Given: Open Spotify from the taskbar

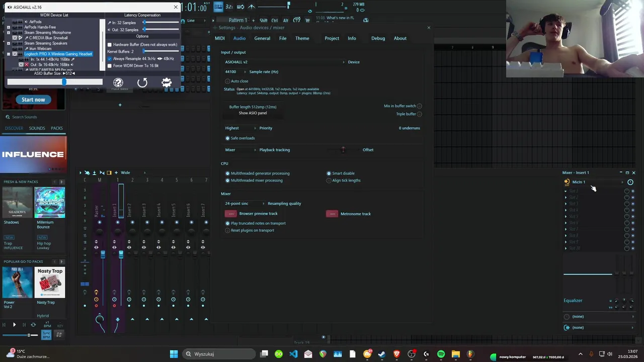Looking at the screenshot, I should coord(441,354).
